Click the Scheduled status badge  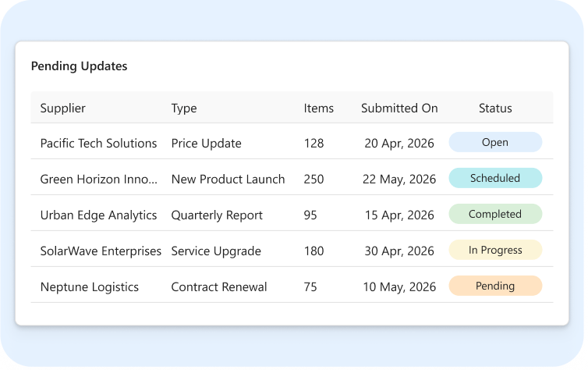(495, 178)
